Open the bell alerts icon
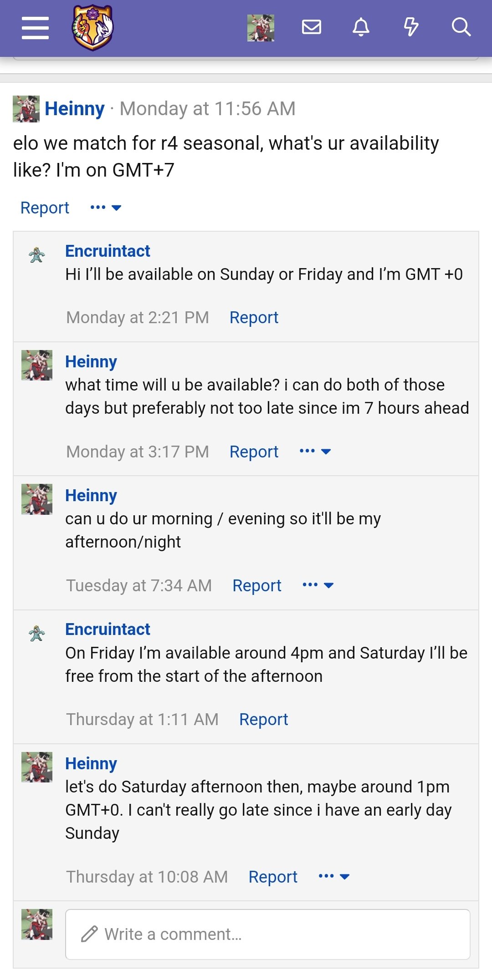The height and width of the screenshot is (980, 492). [361, 27]
